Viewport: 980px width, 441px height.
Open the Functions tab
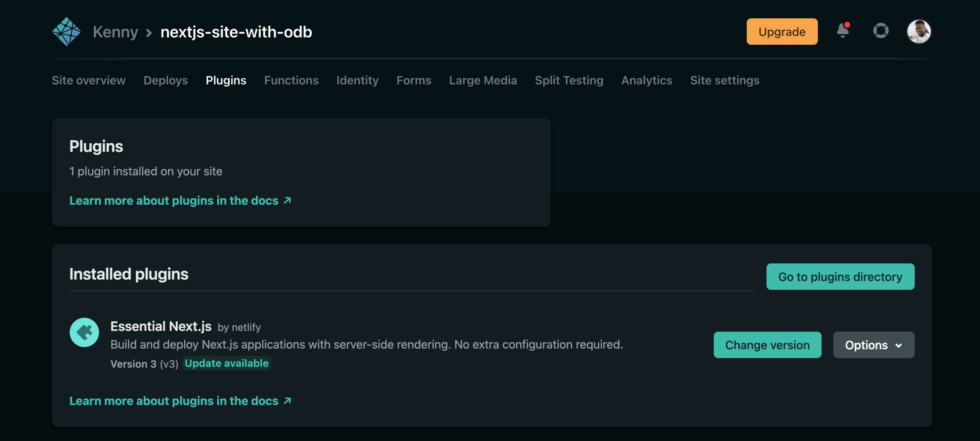tap(291, 80)
